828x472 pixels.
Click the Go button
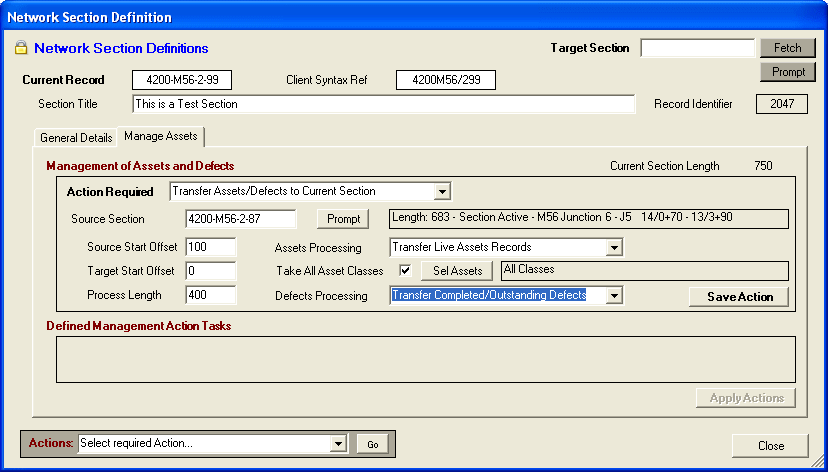pyautogui.click(x=372, y=444)
